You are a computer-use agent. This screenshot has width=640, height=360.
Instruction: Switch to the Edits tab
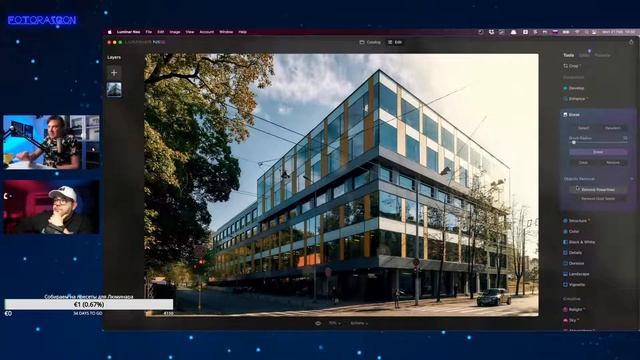click(584, 55)
